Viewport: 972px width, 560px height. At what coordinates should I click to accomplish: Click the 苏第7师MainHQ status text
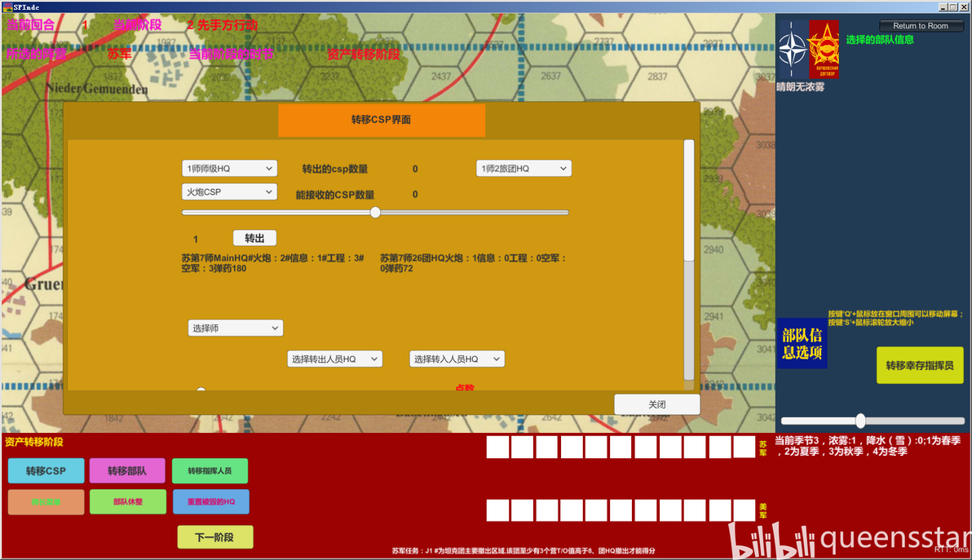coord(273,263)
